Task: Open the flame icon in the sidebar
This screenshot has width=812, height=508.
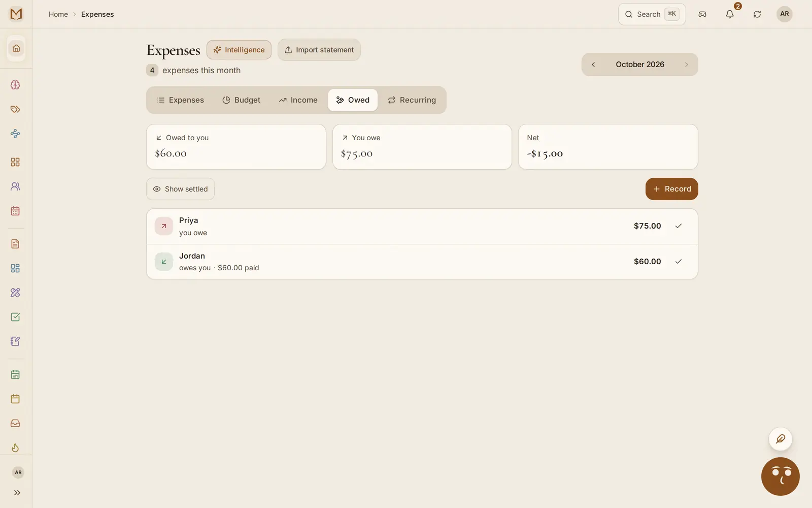Action: [15, 448]
